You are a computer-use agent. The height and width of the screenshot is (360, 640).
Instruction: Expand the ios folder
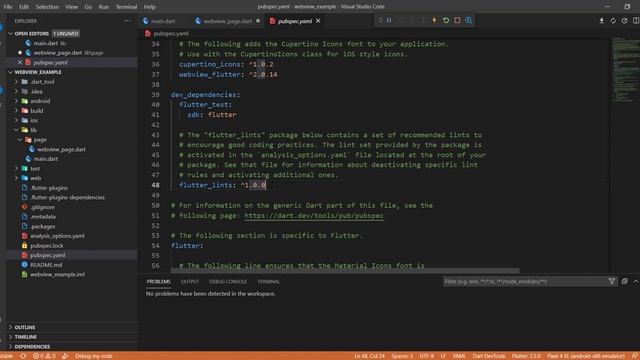click(34, 120)
